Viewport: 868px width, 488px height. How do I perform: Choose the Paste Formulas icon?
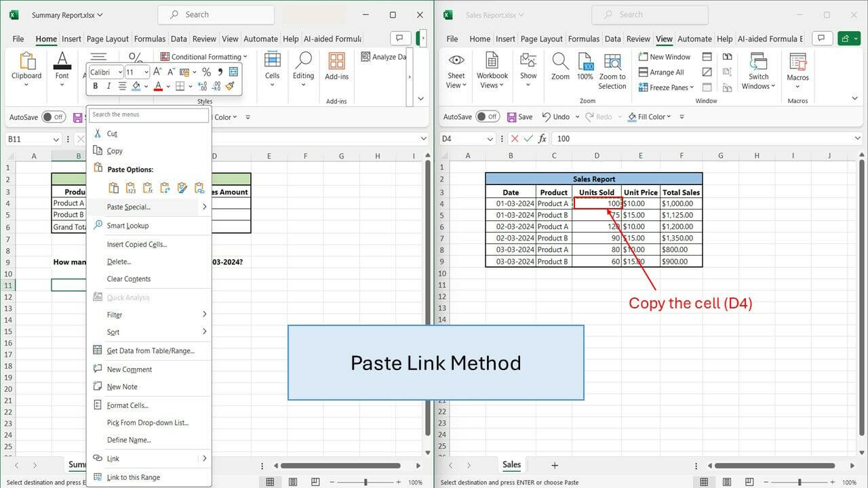(148, 187)
